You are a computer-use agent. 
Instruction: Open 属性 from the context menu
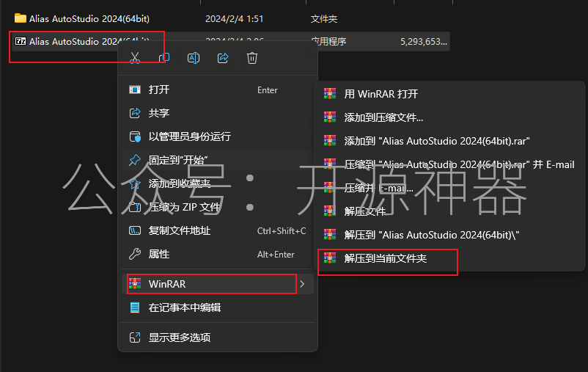click(218, 254)
